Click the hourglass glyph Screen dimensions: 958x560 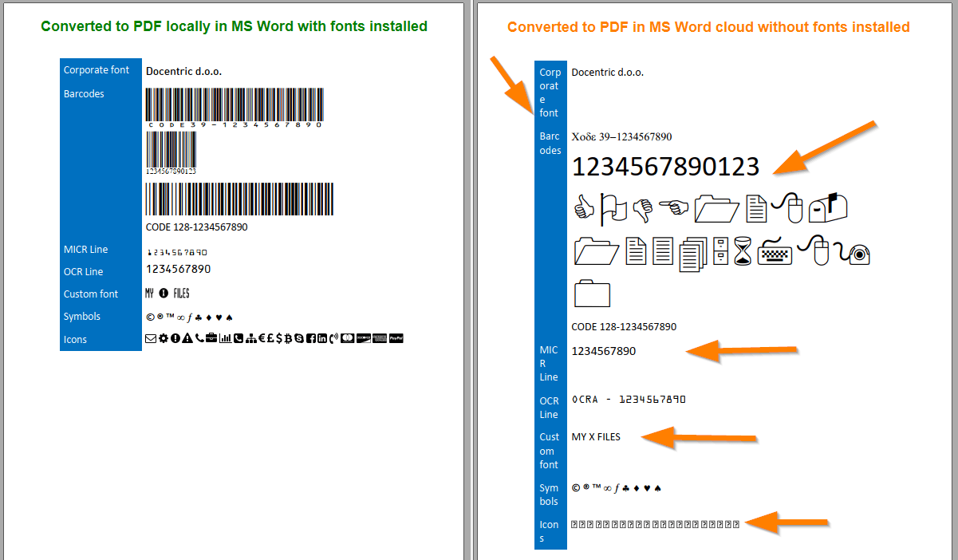(743, 252)
